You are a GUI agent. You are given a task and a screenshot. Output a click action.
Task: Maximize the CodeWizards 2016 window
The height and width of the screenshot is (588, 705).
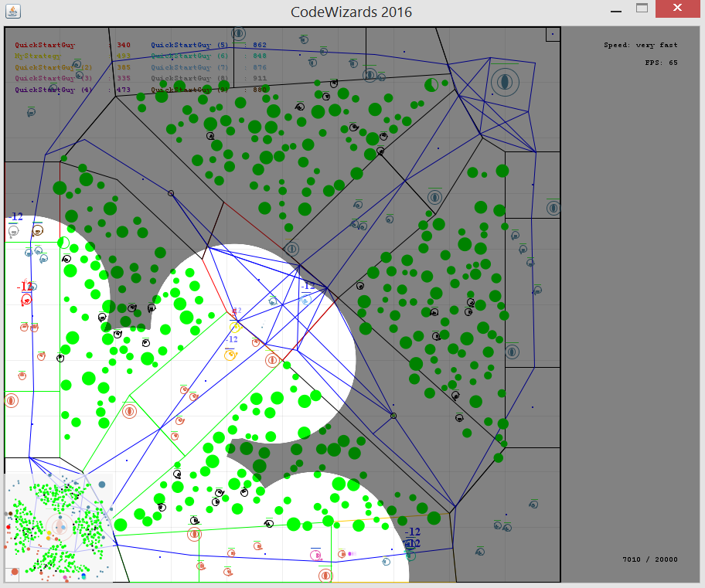(642, 8)
